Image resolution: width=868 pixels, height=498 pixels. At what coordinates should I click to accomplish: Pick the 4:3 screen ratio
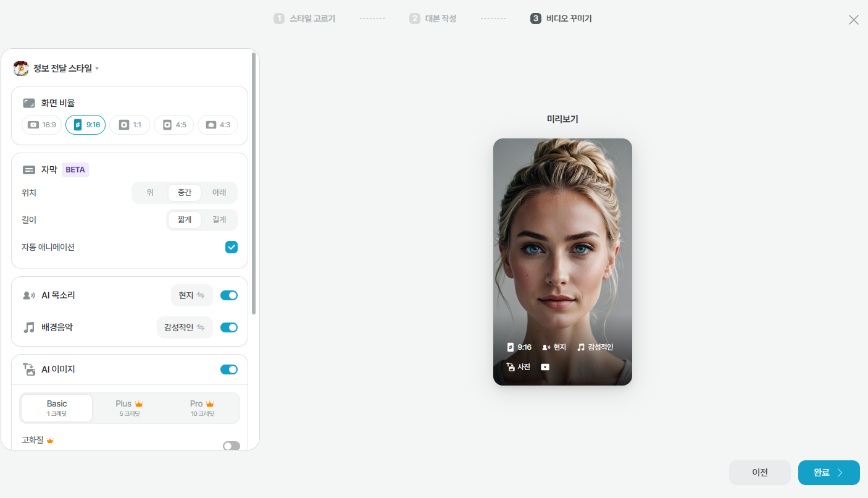pyautogui.click(x=217, y=125)
